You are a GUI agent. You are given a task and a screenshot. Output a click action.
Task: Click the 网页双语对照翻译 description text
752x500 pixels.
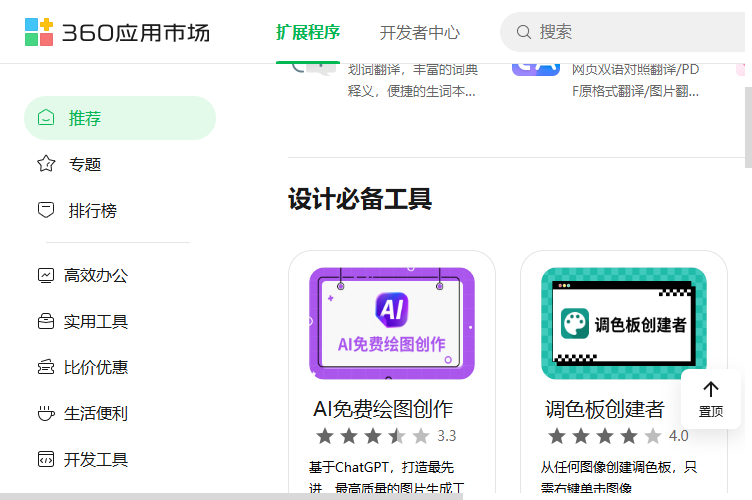pos(635,80)
